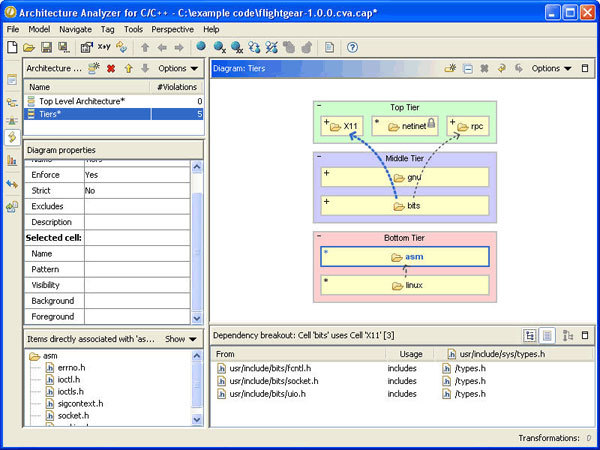Collapse the Bottom Tier group
The width and height of the screenshot is (600, 450).
(x=319, y=236)
